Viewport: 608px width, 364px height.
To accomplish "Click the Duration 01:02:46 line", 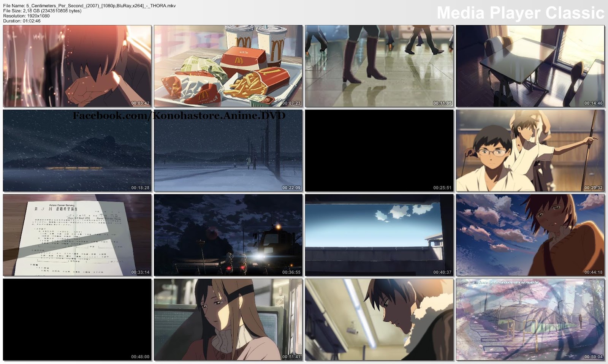I will coord(22,21).
